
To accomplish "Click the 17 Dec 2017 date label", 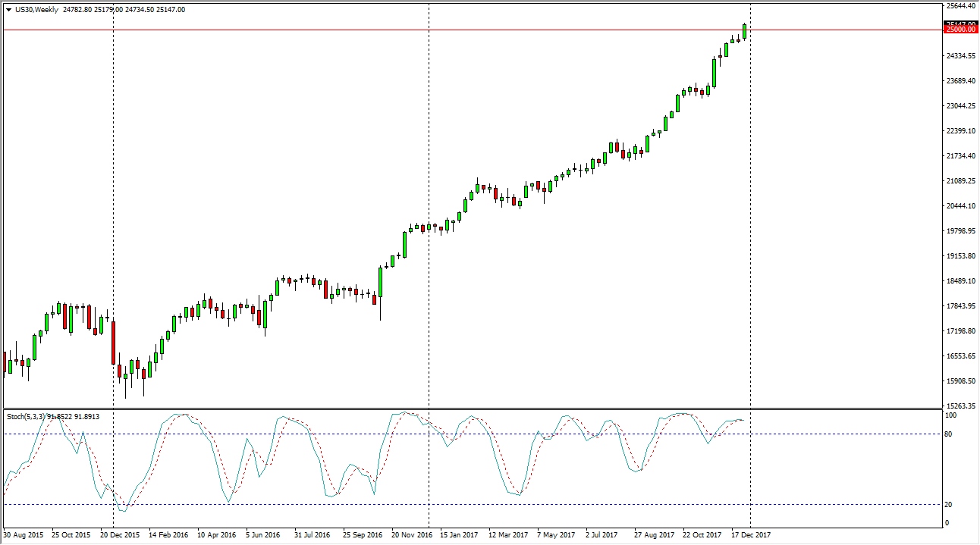I will (x=752, y=535).
